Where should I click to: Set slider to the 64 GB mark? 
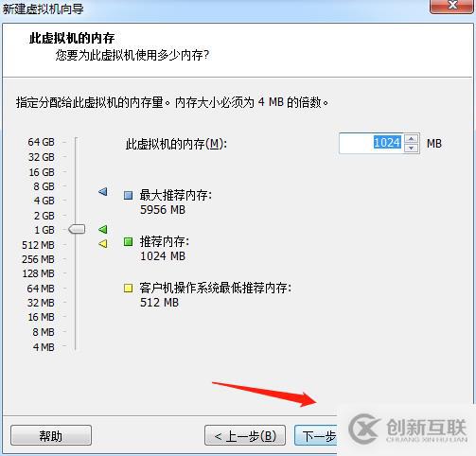[76, 142]
